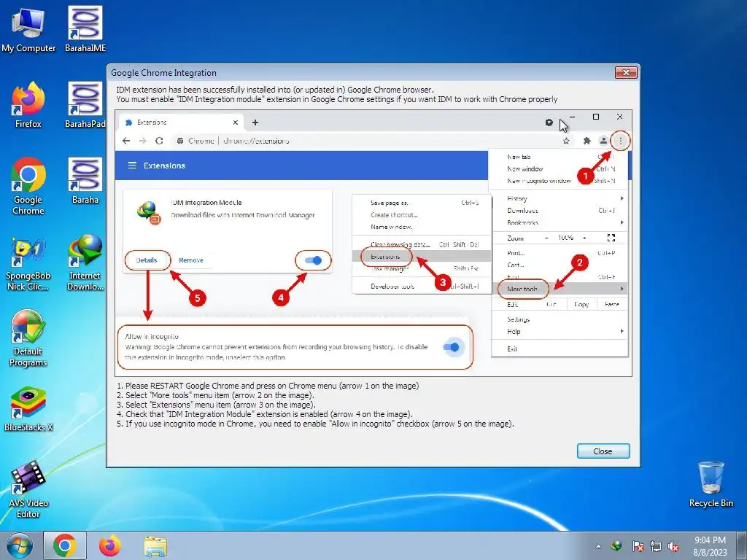Click the three-dot Chrome menu in the illustration
747x560 pixels.
pos(620,141)
